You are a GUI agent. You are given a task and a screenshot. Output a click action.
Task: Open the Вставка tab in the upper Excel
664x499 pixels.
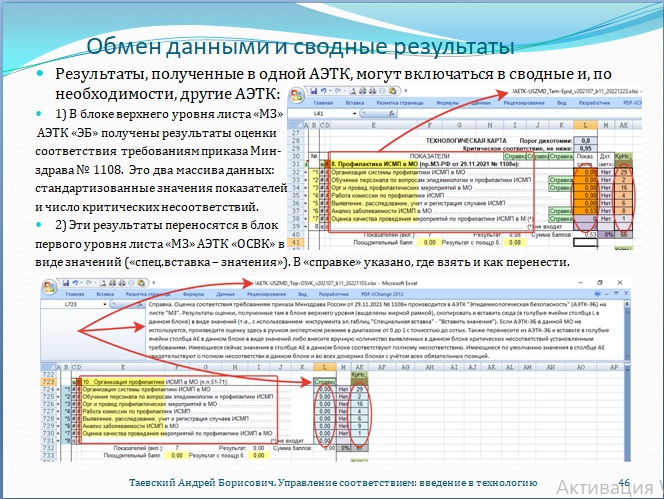(354, 103)
